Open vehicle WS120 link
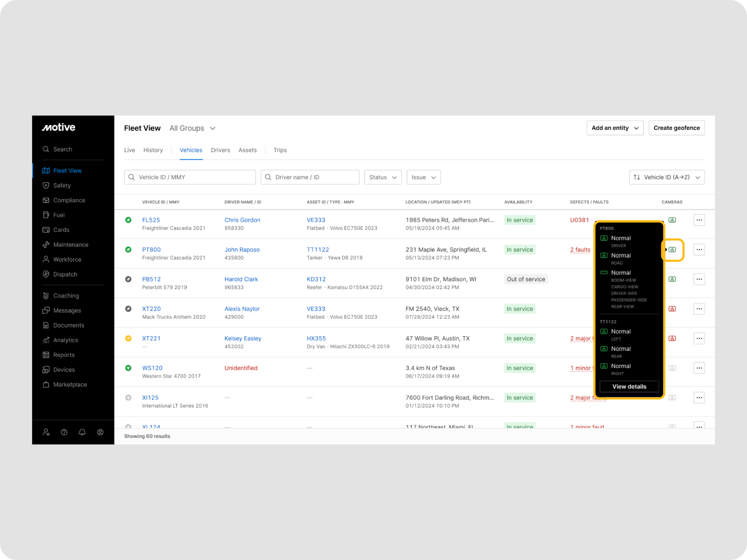Image resolution: width=747 pixels, height=560 pixels. [x=152, y=368]
